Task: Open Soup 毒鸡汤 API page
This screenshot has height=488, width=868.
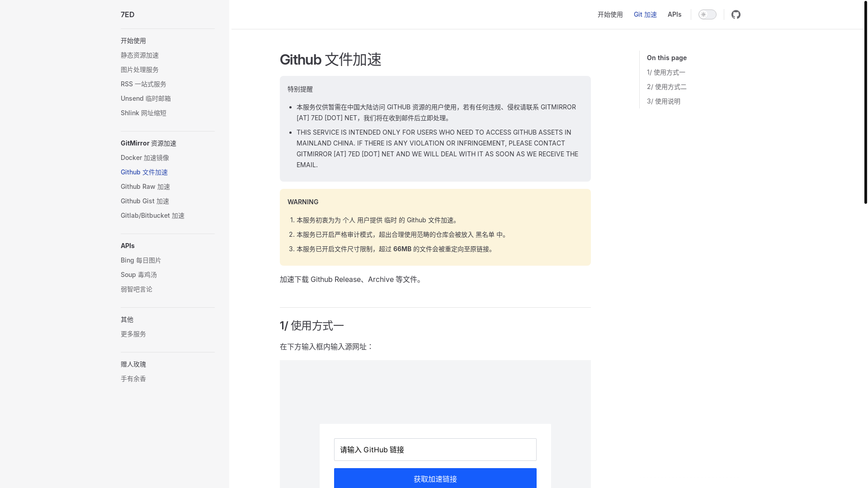Action: point(139,275)
